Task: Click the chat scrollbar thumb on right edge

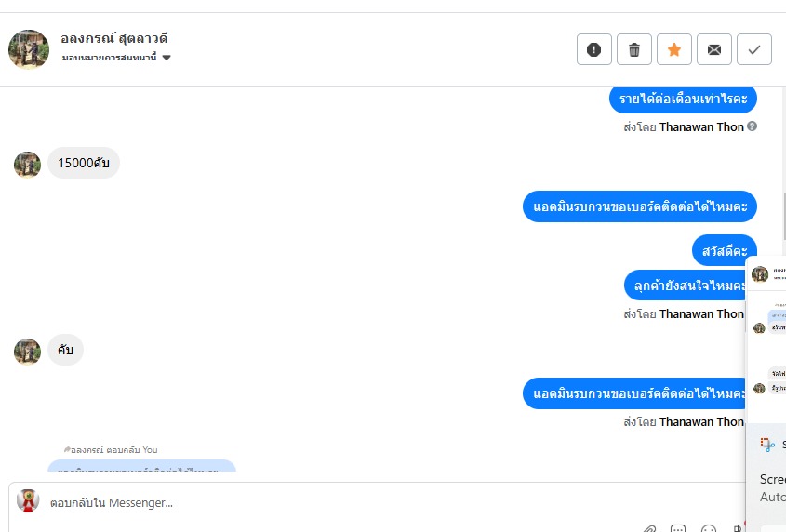Action: pos(784,217)
